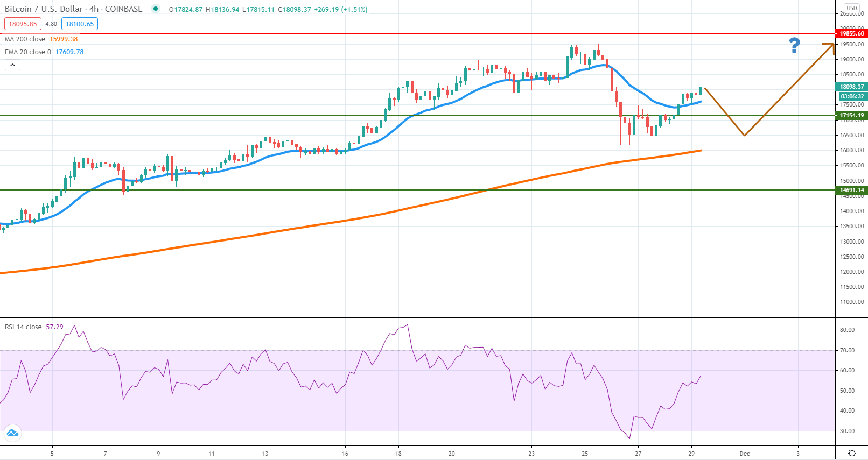The image size is (868, 460).
Task: Click the buy price button 18100.65
Action: [x=80, y=24]
